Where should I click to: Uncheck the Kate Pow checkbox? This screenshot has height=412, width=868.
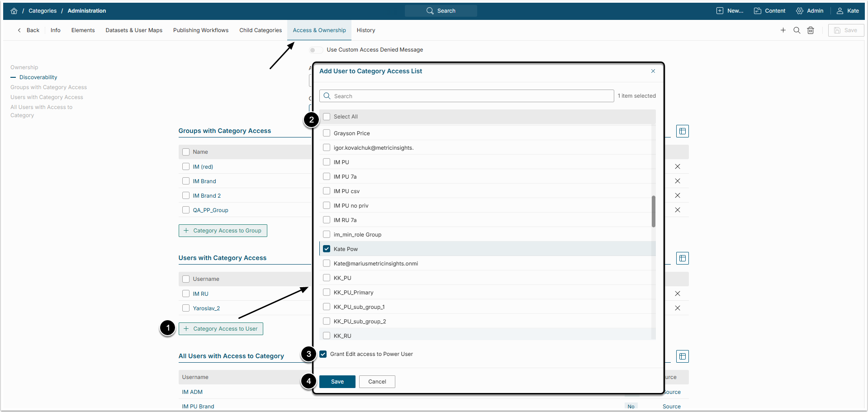coord(327,249)
